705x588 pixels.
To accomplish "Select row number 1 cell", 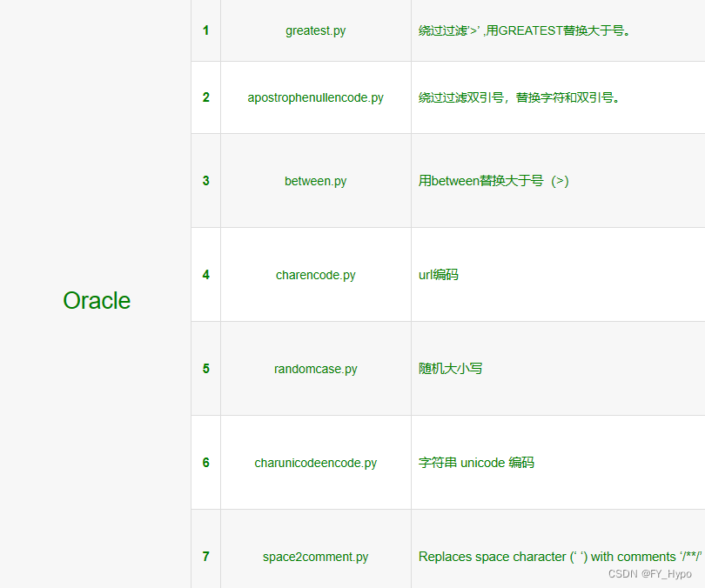I will 206,30.
